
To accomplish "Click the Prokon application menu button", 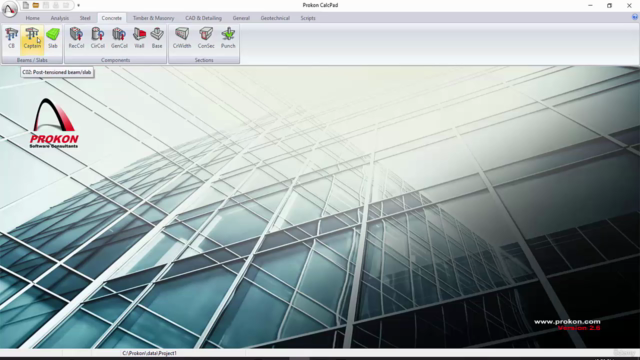I will click(x=9, y=9).
